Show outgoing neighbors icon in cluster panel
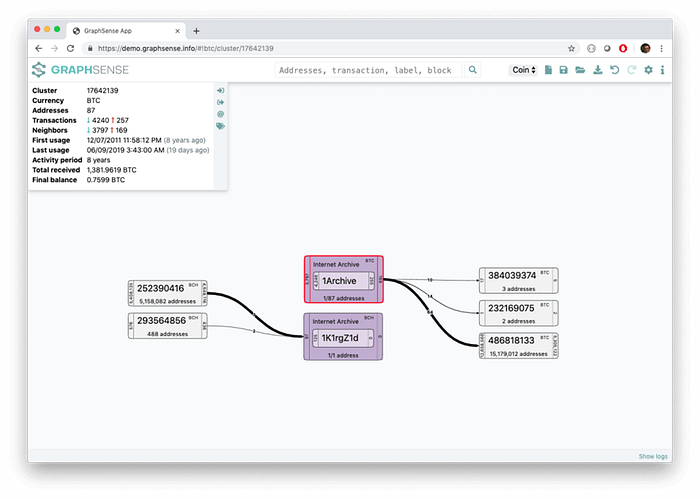The image size is (700, 499). point(220,102)
